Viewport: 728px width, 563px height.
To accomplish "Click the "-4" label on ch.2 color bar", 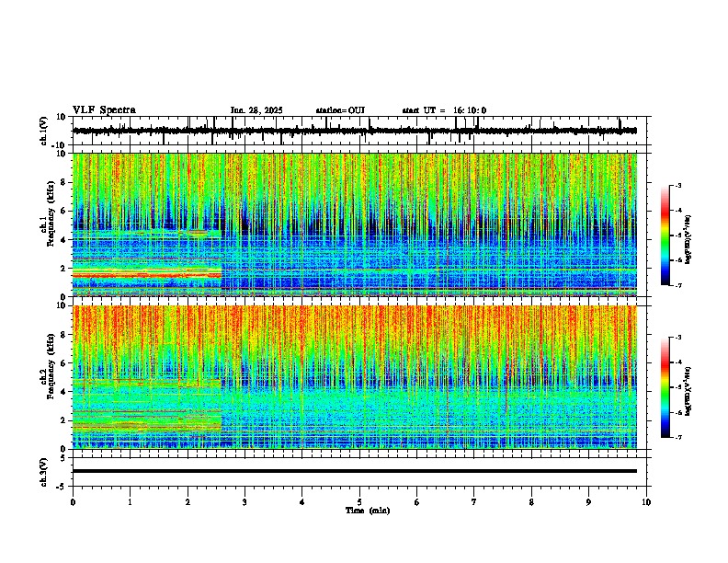I will click(678, 362).
